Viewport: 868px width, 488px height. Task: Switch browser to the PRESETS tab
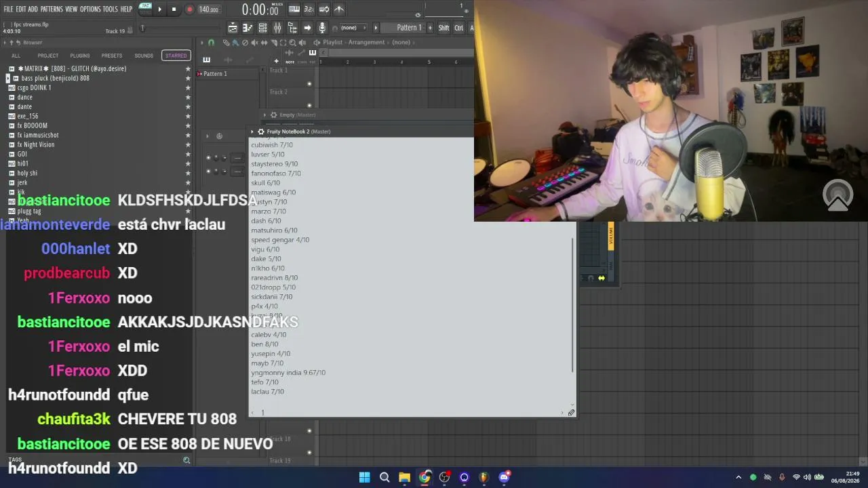pos(112,56)
